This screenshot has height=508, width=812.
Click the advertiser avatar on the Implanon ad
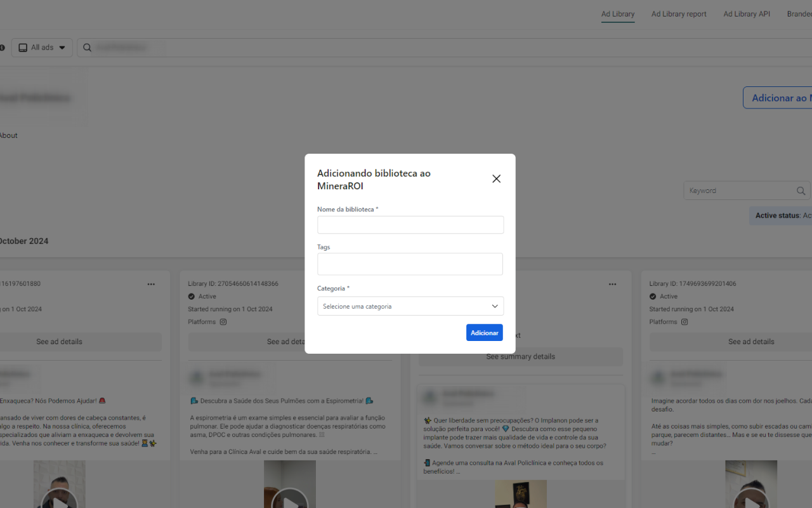430,398
